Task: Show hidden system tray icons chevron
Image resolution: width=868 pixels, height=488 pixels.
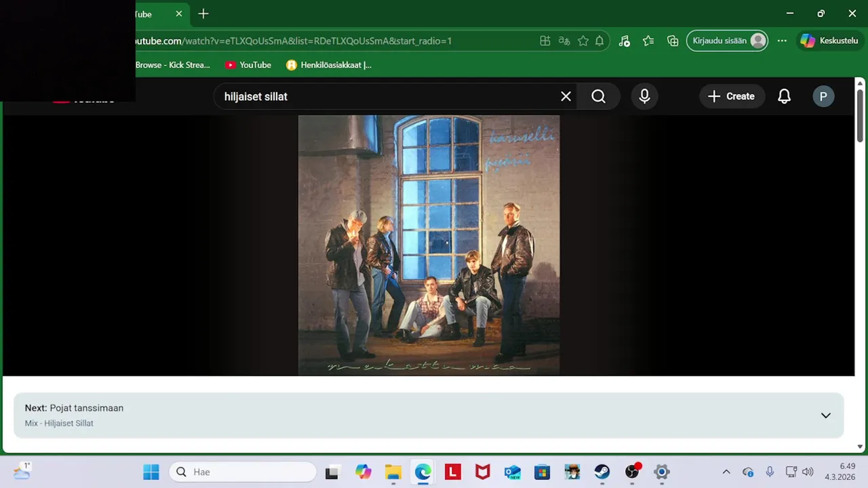Action: [726, 472]
